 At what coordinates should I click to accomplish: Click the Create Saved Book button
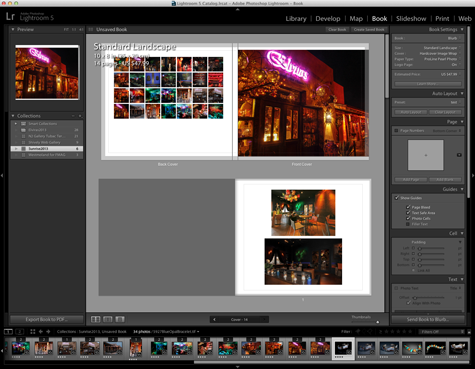click(x=369, y=29)
